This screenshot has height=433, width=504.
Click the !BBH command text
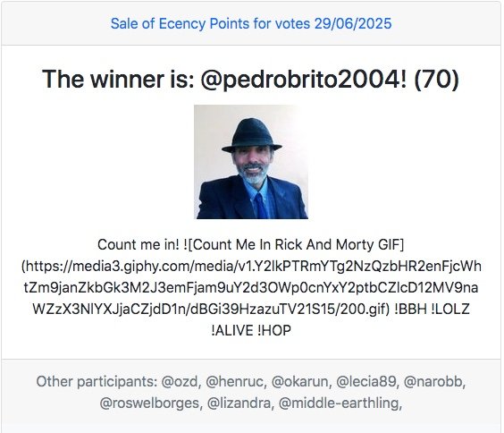(x=410, y=310)
